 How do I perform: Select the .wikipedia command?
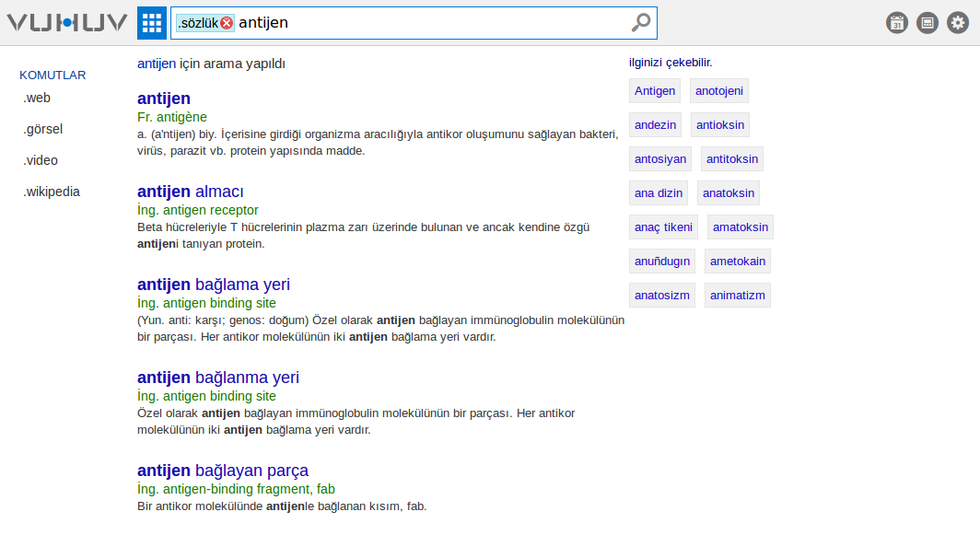52,192
